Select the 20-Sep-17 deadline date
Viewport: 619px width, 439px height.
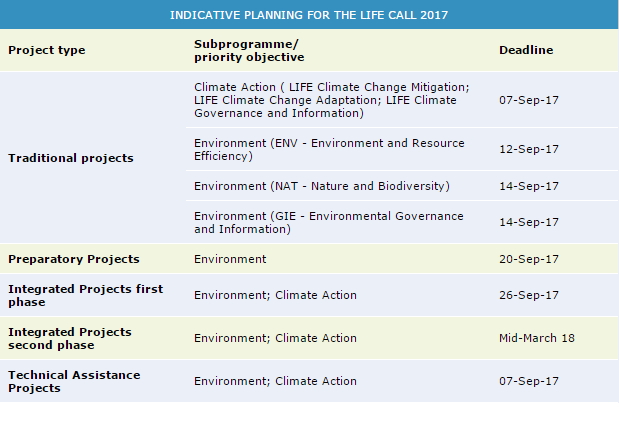pyautogui.click(x=528, y=259)
